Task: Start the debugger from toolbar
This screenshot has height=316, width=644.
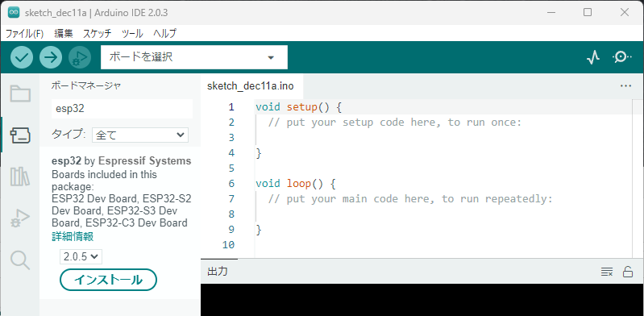Action: 80,57
